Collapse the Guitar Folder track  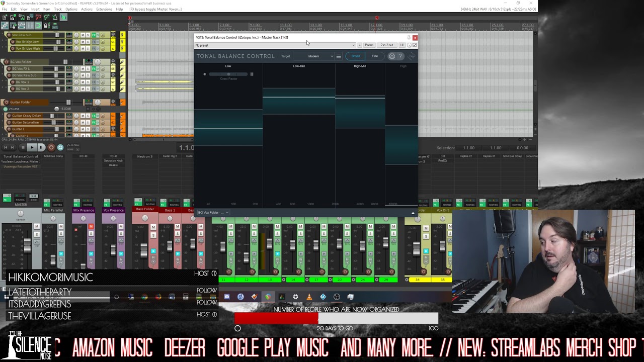pyautogui.click(x=113, y=102)
